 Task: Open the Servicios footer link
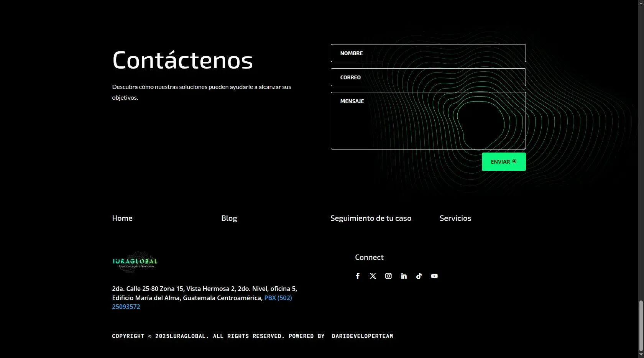pyautogui.click(x=455, y=218)
